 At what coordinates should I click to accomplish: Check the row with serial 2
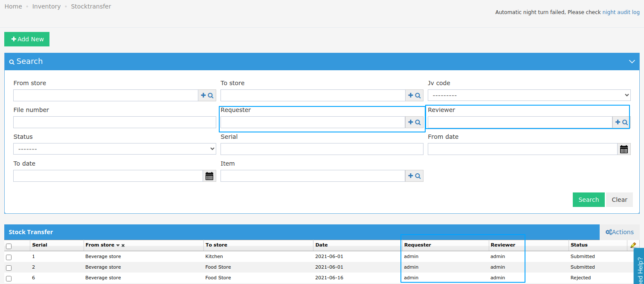click(9, 268)
